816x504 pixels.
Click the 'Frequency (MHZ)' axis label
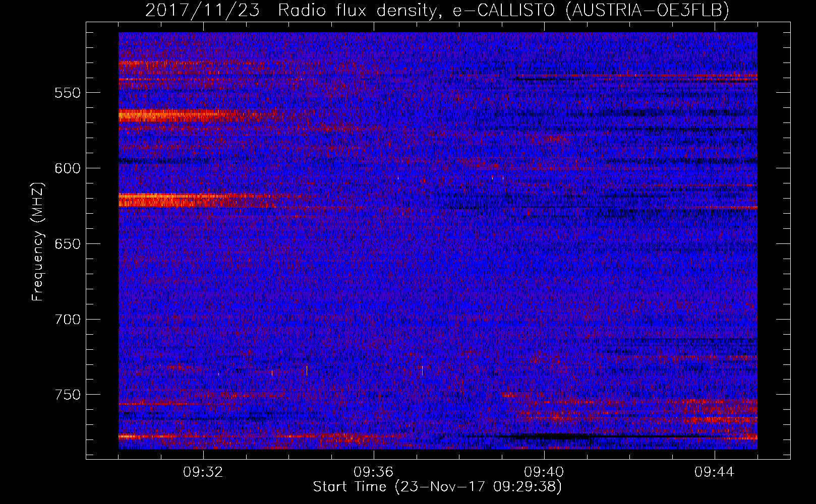(38, 242)
